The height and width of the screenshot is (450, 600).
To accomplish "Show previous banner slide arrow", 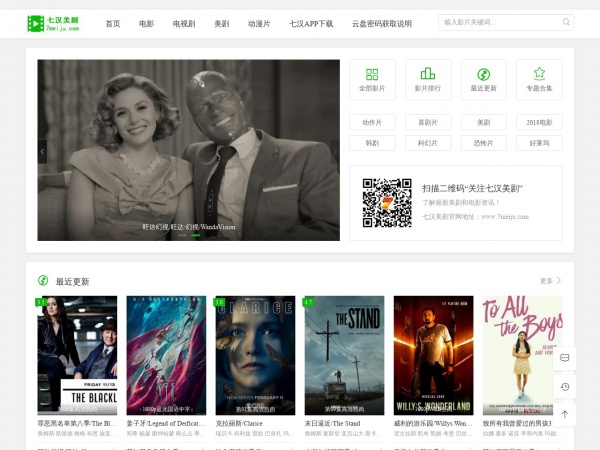I will [42, 152].
